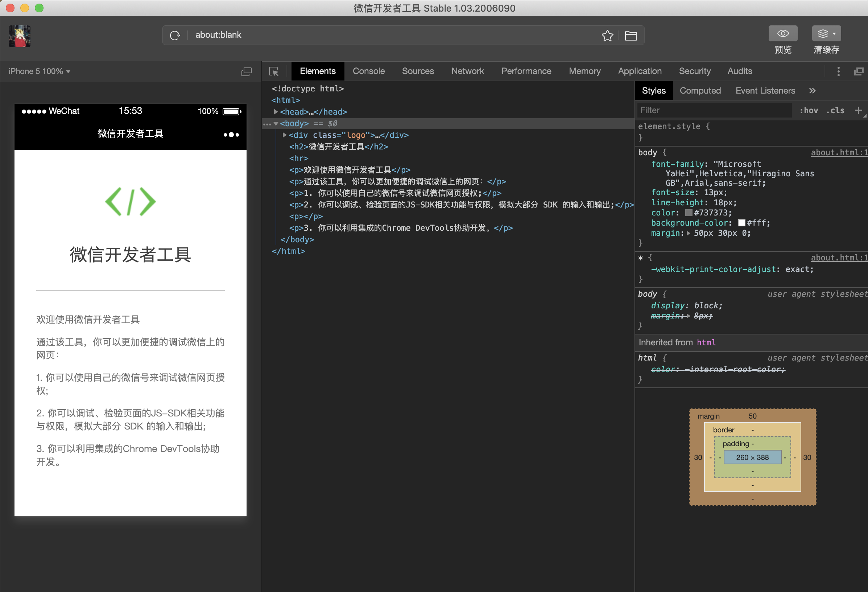Detach the simulator window icon

tap(246, 71)
